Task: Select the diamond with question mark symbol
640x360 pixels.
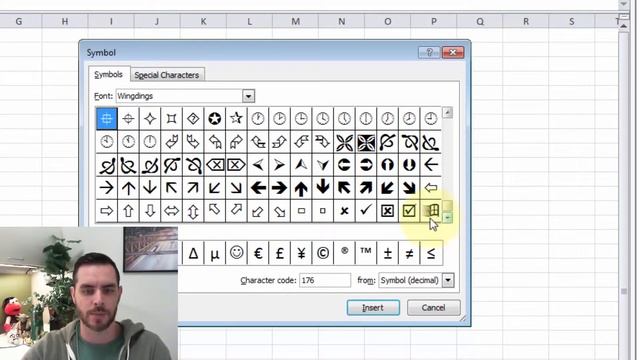Action: pos(193,119)
